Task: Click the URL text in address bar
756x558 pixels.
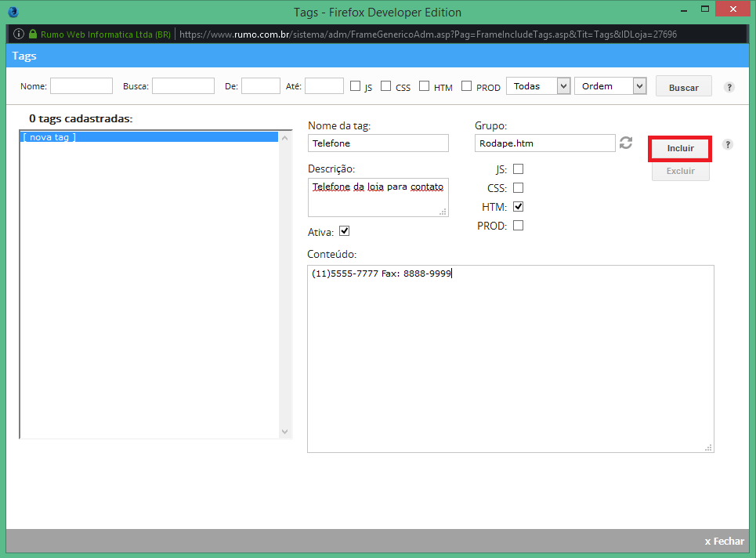Action: [x=429, y=34]
